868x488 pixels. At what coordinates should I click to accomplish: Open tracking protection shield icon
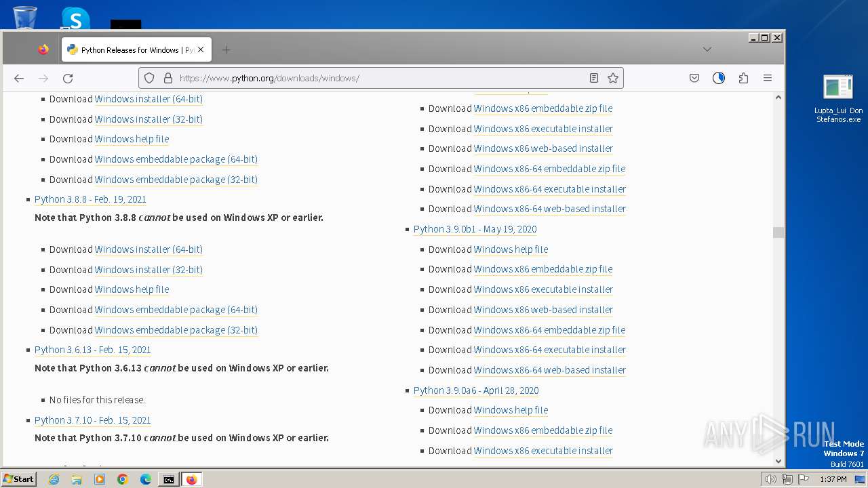pos(150,78)
